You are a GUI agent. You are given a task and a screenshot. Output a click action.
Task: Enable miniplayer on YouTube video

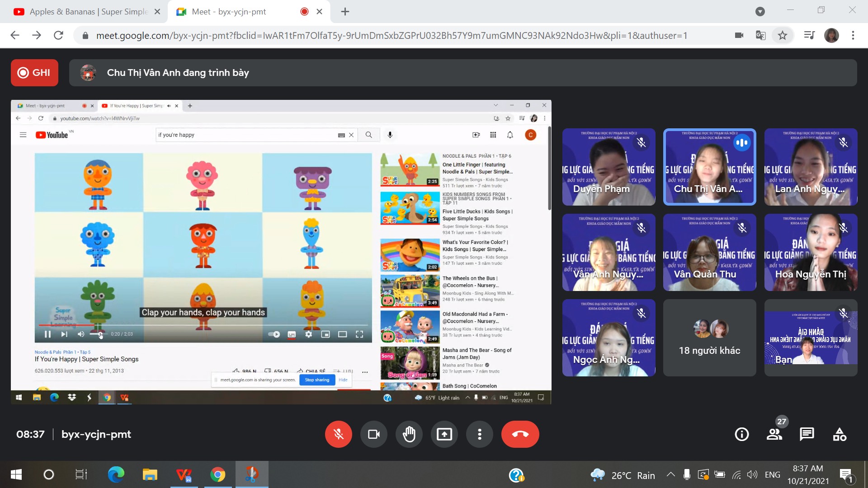(x=325, y=334)
